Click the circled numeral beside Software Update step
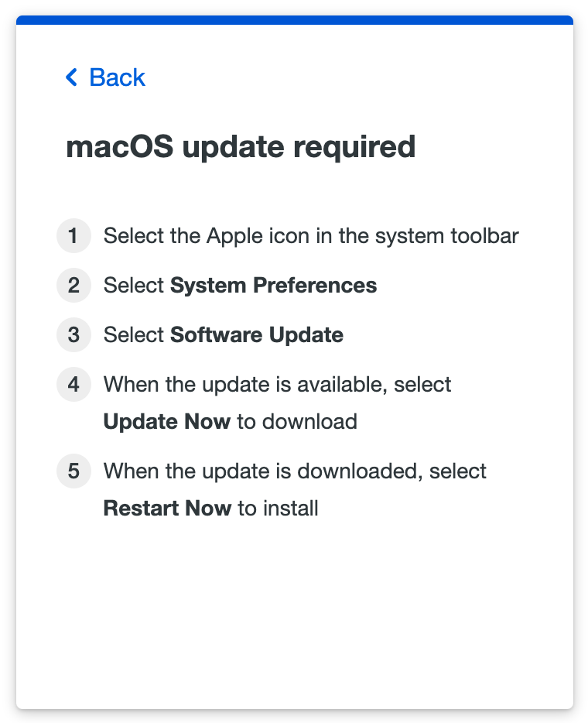 coord(73,335)
